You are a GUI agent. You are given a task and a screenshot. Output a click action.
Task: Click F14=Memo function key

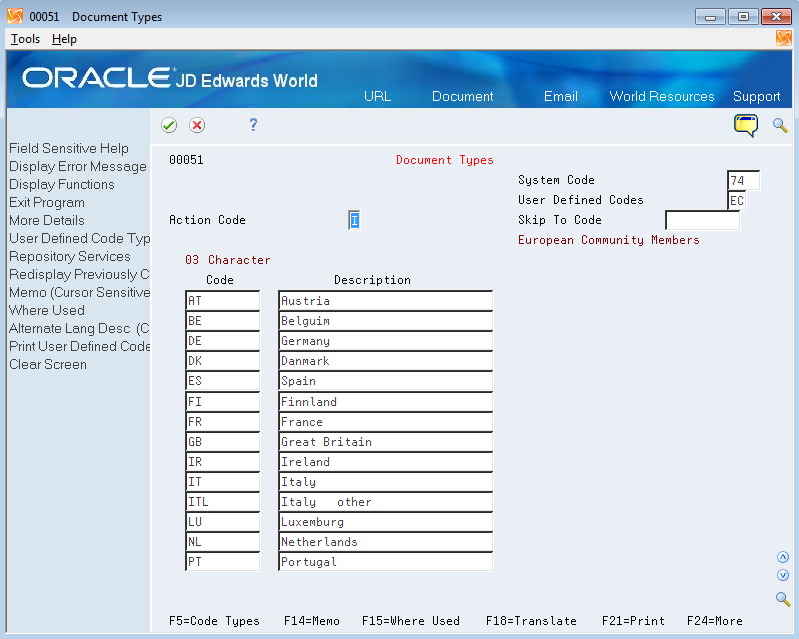(x=311, y=621)
